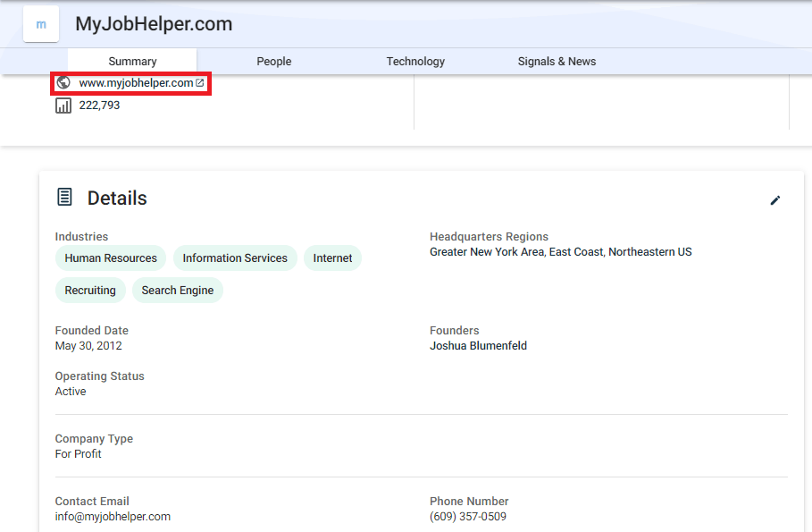Open the Technology tab
Screen dimensions: 812x532
(415, 61)
